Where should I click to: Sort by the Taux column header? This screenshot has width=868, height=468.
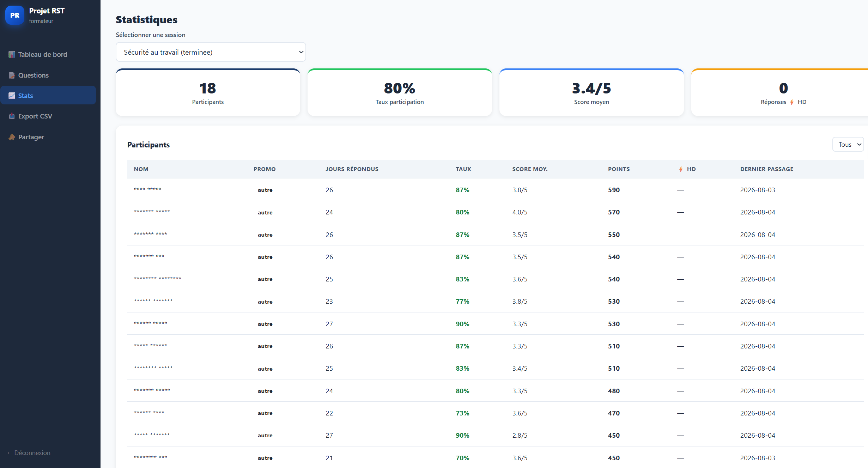point(463,169)
